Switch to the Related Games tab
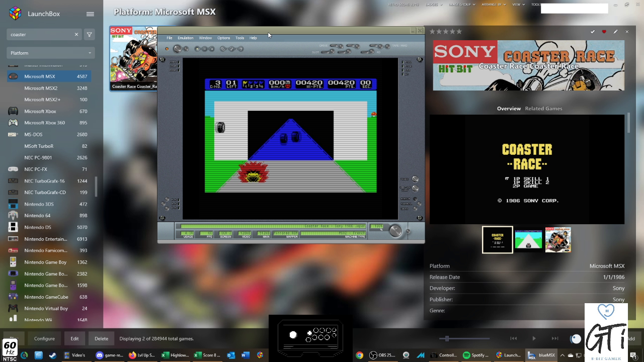 [543, 109]
